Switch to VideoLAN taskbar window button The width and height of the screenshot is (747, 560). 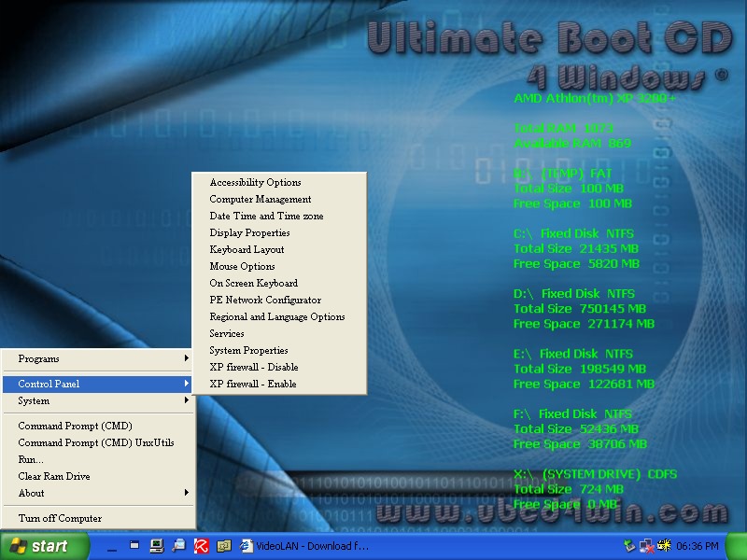pos(306,546)
